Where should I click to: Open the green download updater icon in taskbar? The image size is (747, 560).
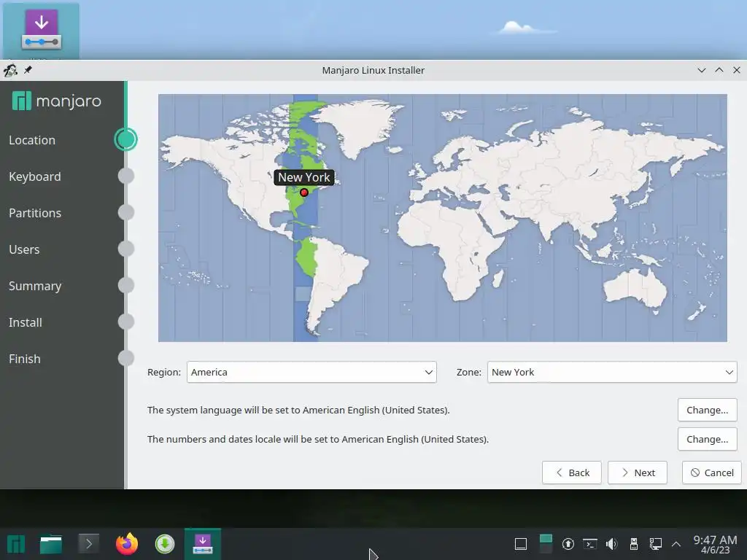pos(165,544)
